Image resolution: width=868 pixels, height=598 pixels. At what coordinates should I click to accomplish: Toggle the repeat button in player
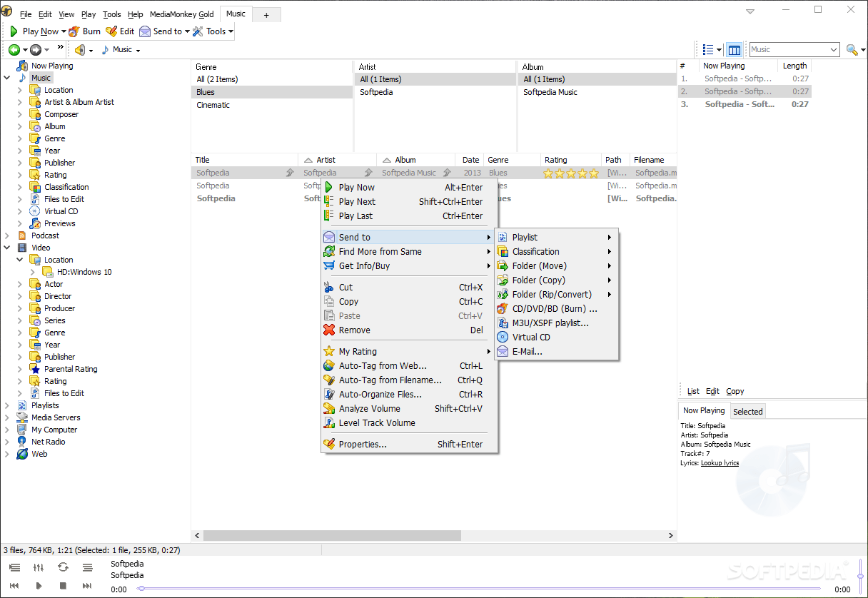pos(63,567)
